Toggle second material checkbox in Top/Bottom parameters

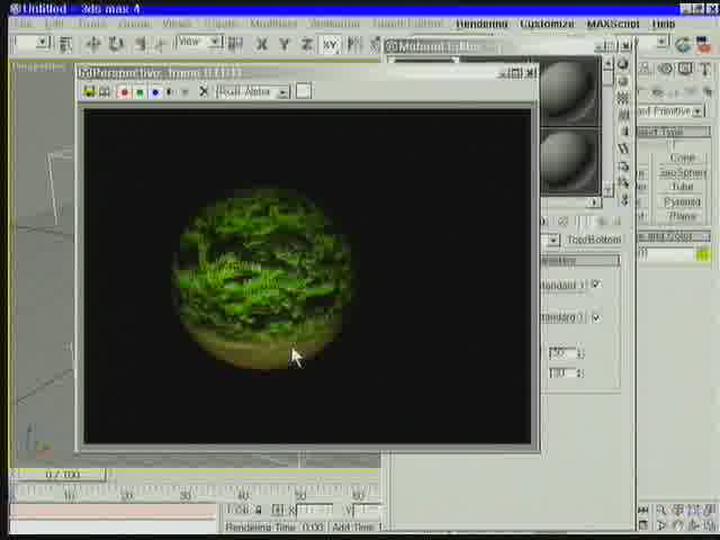(596, 317)
